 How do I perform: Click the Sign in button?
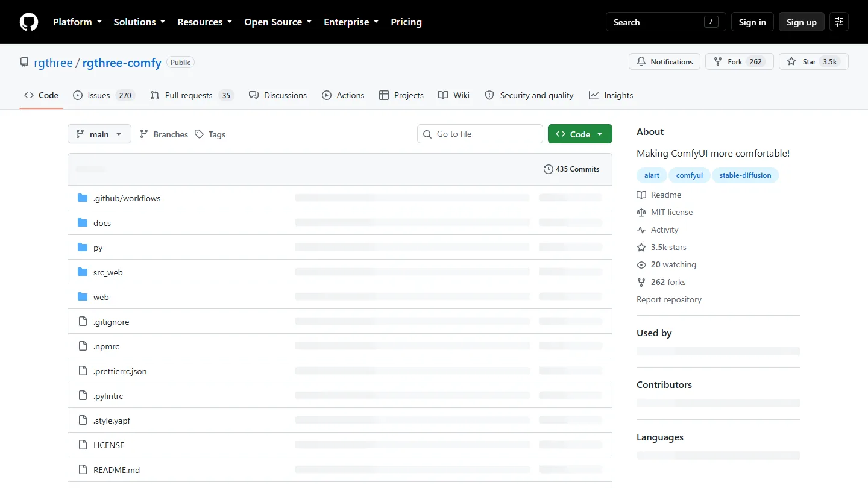752,22
